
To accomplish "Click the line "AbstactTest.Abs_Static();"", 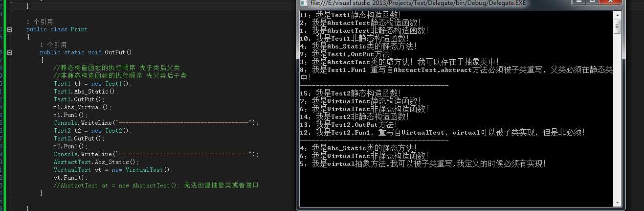I will coord(96,162).
